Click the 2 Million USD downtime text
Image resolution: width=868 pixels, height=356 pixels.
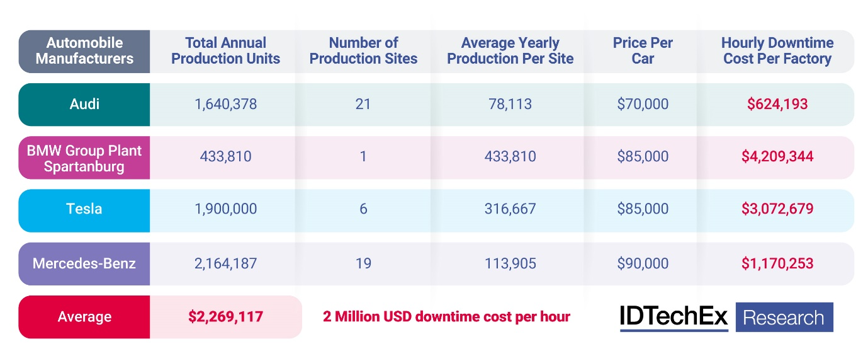coord(446,317)
